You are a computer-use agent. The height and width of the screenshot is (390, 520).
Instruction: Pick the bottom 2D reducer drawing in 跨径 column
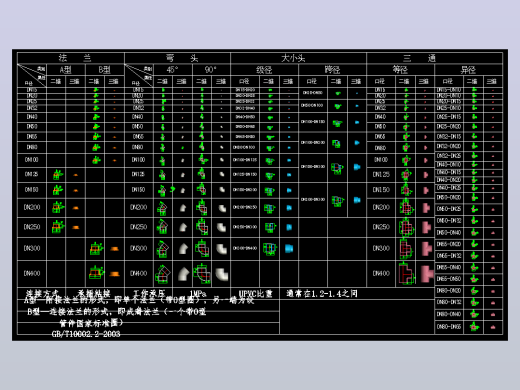coord(338,201)
